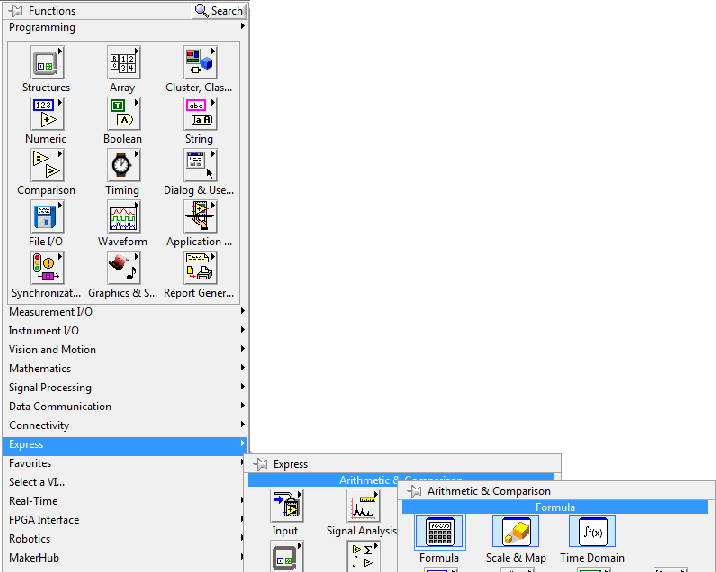Screen dimensions: 716x572
Task: Expand the Vision and Motion category
Action: [126, 349]
